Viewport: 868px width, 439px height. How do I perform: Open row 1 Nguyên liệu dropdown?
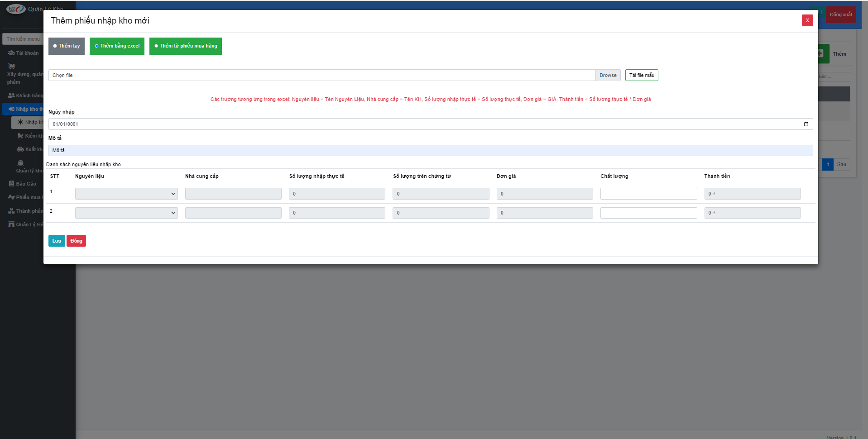126,194
